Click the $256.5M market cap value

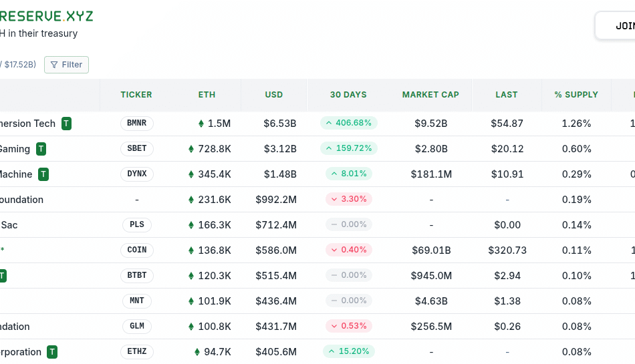tap(431, 327)
